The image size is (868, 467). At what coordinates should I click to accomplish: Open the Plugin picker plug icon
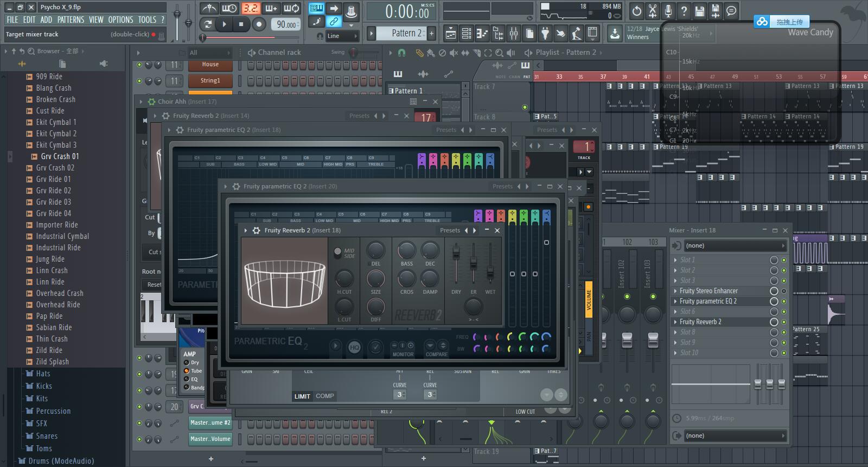[545, 34]
